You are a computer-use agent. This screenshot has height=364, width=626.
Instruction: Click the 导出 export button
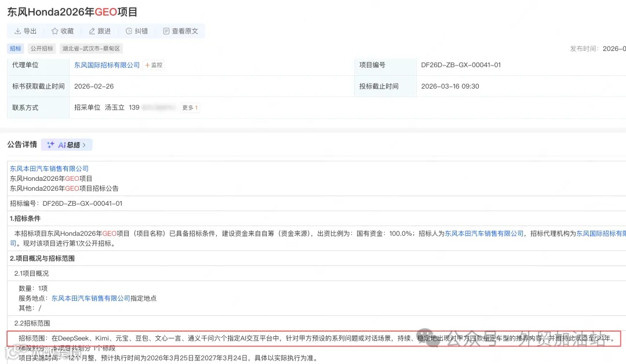26,31
